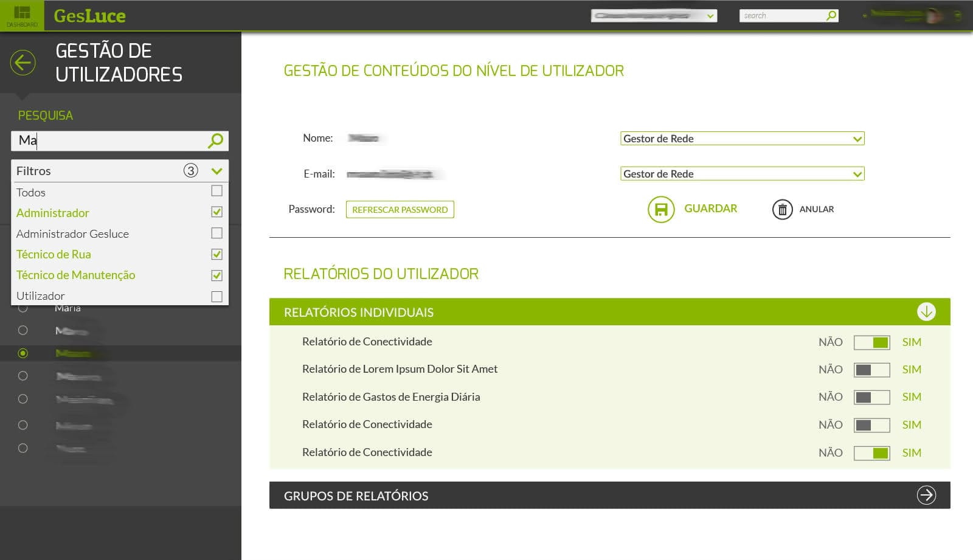Check the Utilizador filter checkbox

[216, 296]
